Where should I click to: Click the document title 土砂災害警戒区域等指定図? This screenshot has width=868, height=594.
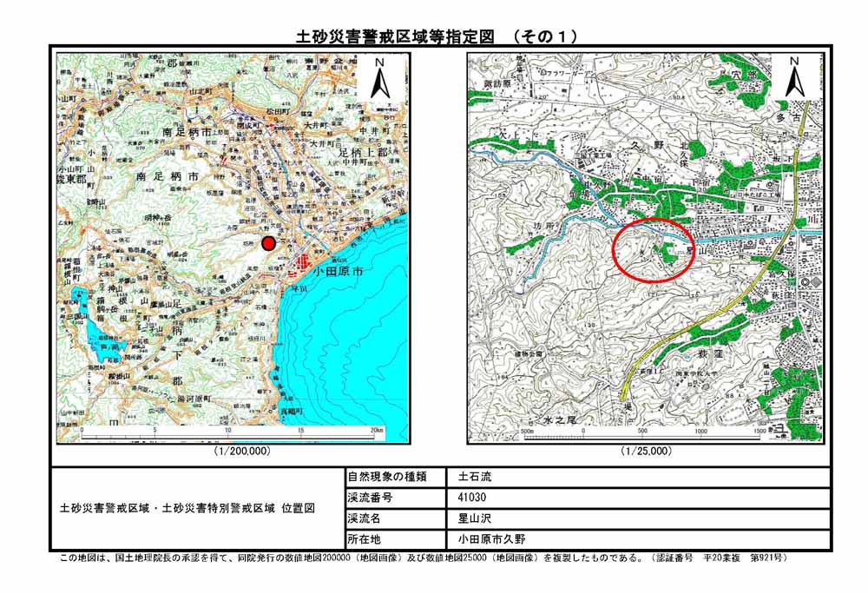[x=395, y=36]
